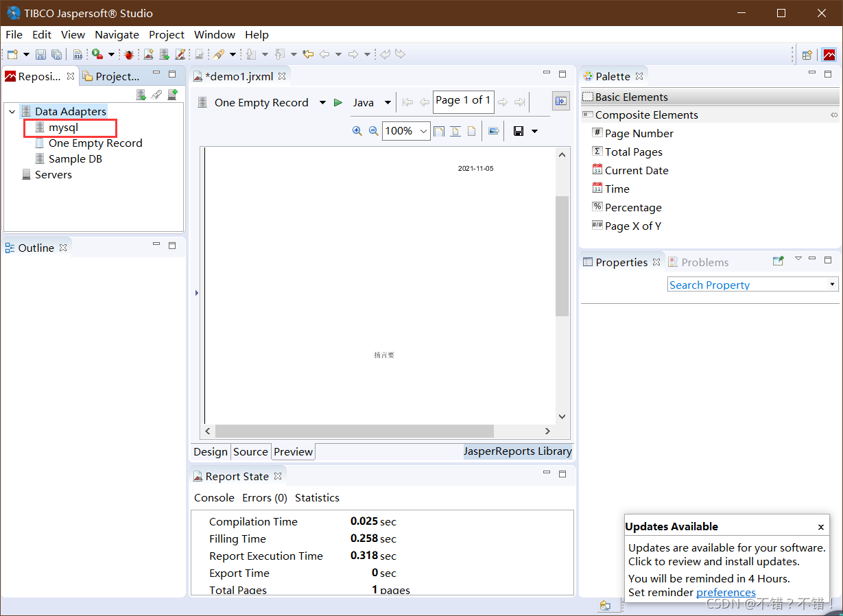Collapse the Data Adapters tree node
This screenshot has height=616, width=843.
point(12,111)
